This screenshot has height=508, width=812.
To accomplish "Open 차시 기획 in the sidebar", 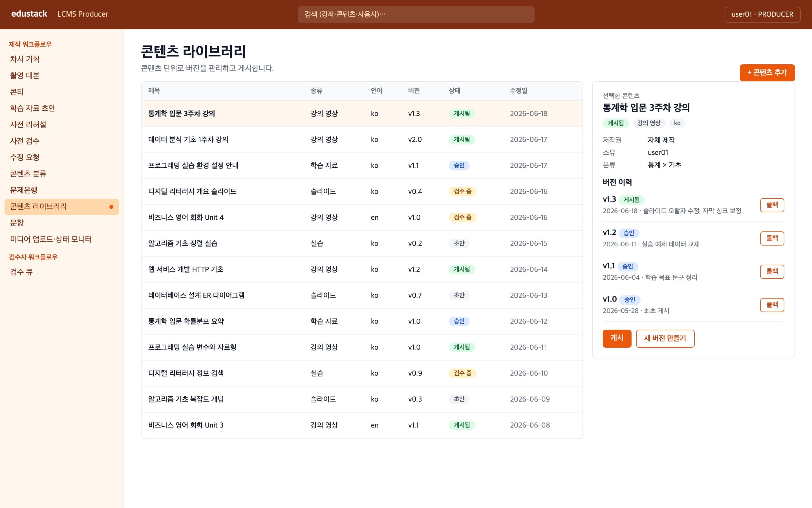I will pos(62,59).
